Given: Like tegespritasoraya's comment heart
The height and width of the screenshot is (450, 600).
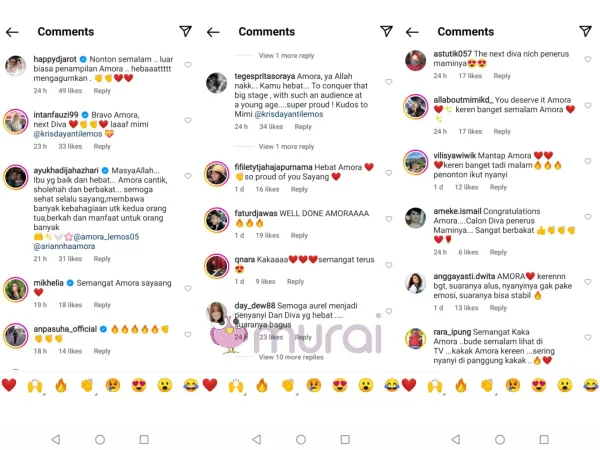Looking at the screenshot, I should [388, 82].
